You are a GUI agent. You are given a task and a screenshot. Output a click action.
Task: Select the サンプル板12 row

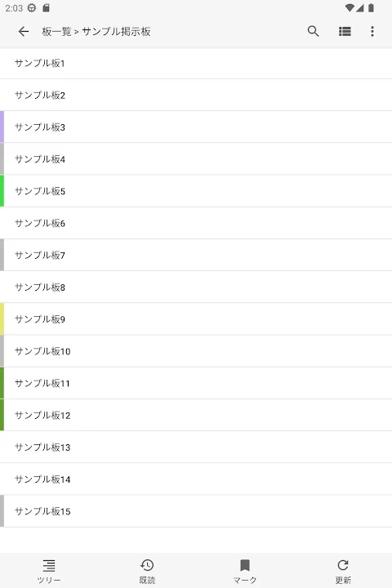click(x=196, y=415)
